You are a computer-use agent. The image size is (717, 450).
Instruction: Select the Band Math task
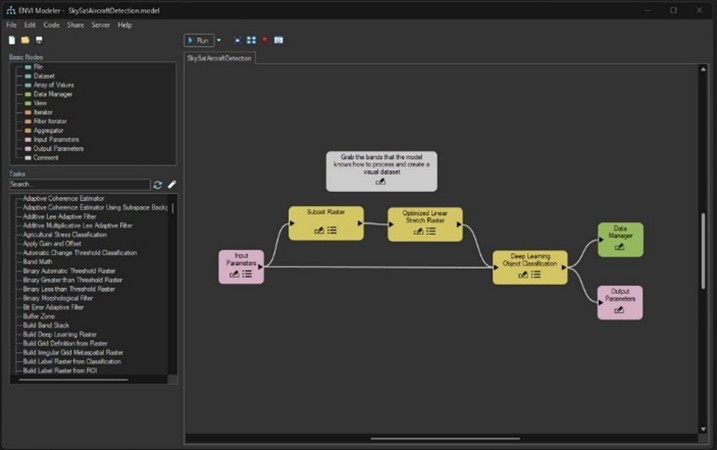click(39, 263)
